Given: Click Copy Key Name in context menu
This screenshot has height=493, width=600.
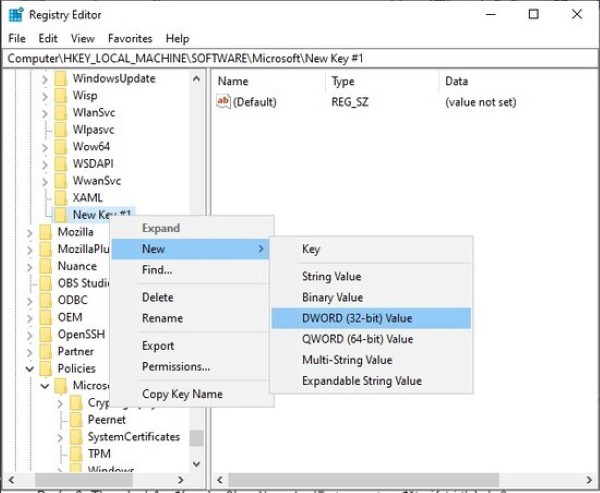Looking at the screenshot, I should [182, 394].
